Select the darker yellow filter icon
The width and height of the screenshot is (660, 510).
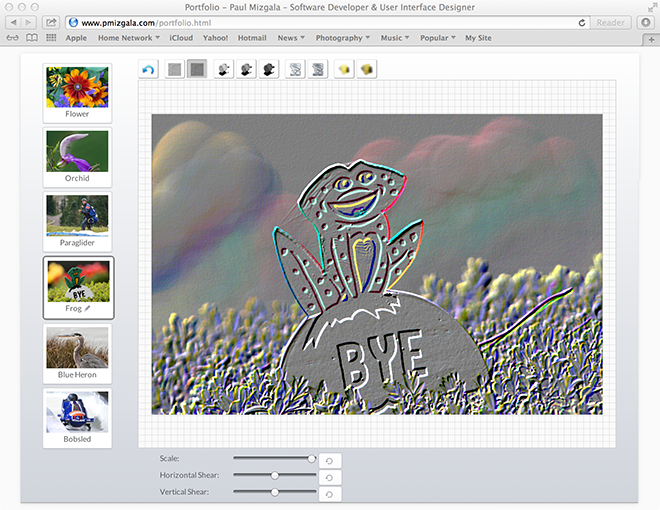(x=367, y=69)
